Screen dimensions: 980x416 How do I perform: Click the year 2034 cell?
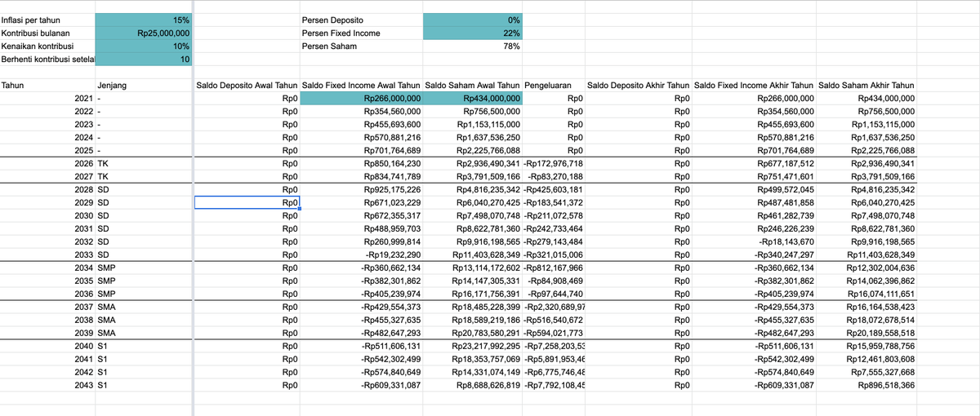(47, 268)
